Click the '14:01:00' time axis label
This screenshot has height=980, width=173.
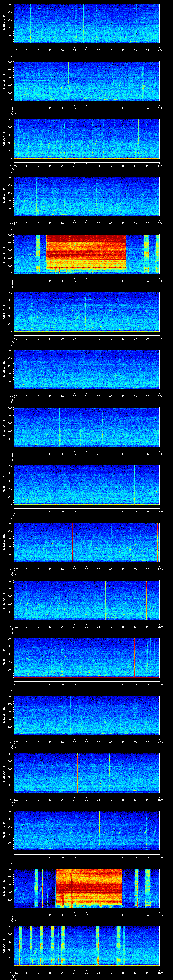(x=13, y=50)
